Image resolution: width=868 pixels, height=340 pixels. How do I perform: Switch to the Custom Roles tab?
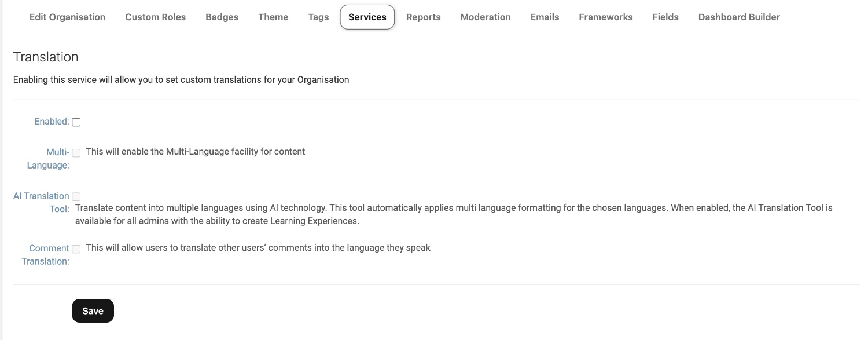pyautogui.click(x=155, y=17)
